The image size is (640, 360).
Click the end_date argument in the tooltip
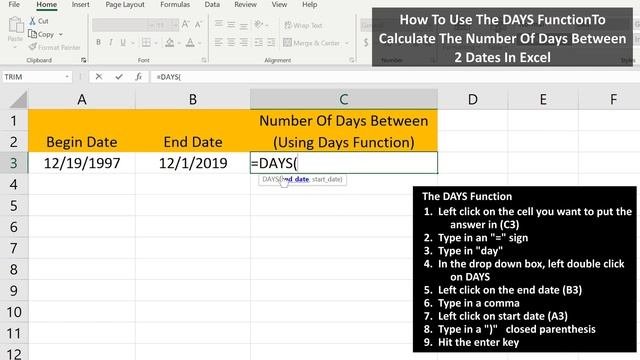(296, 179)
